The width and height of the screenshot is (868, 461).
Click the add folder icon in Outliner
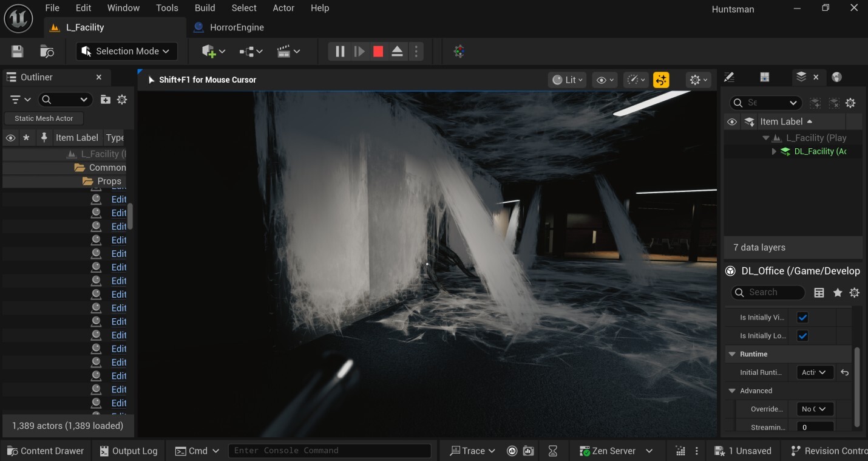(106, 100)
